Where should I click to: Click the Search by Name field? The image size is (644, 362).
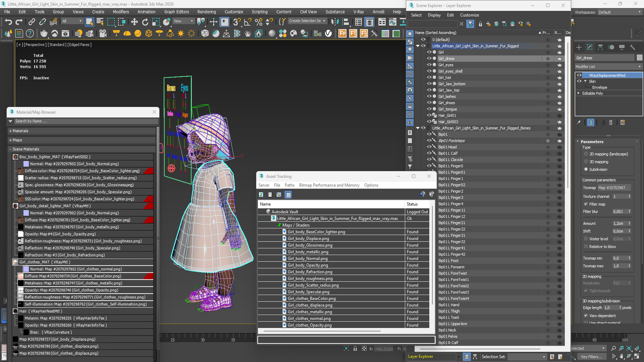tap(86, 121)
